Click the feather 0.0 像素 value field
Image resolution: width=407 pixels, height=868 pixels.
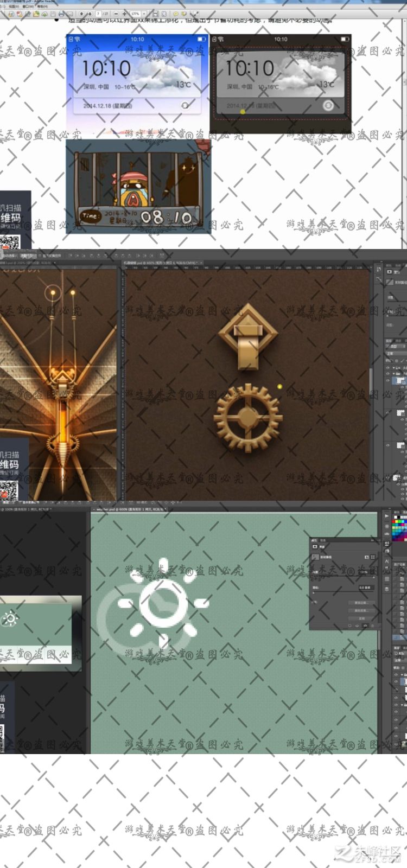tap(366, 588)
